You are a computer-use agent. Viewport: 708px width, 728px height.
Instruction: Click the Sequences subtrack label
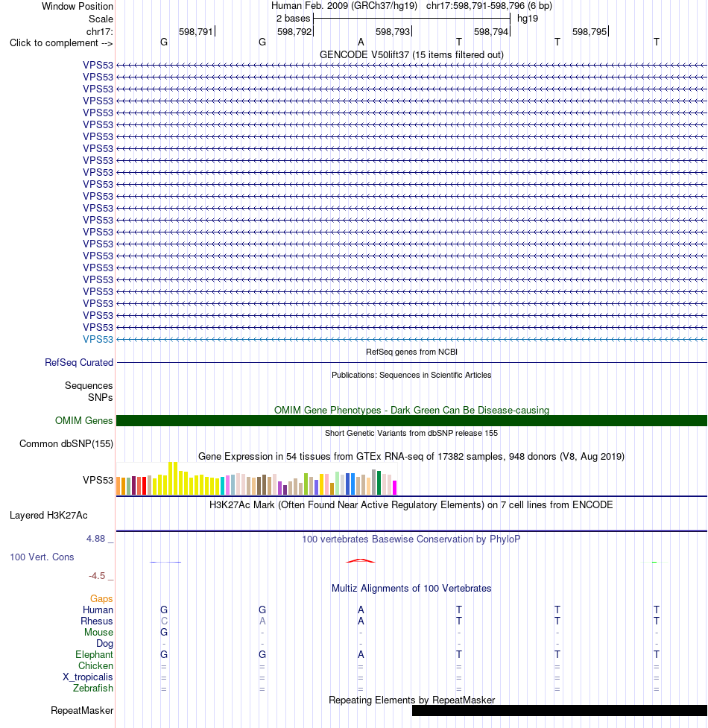pos(89,386)
